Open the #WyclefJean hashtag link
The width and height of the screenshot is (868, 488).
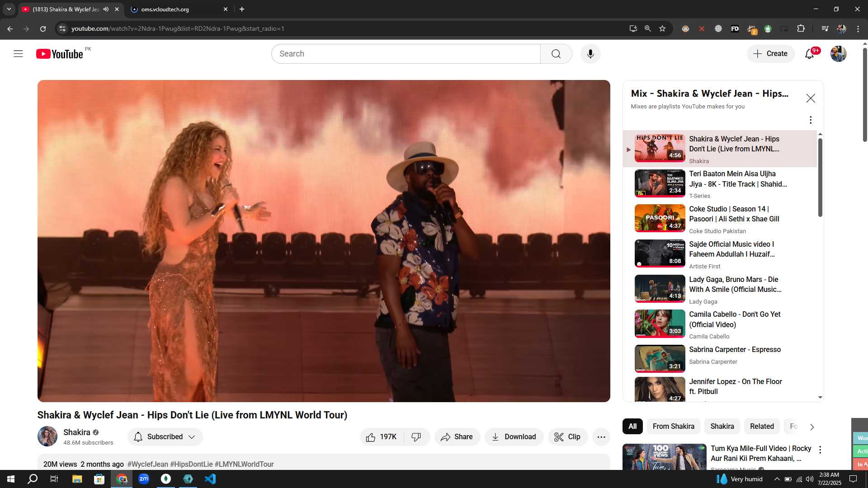coord(147,465)
